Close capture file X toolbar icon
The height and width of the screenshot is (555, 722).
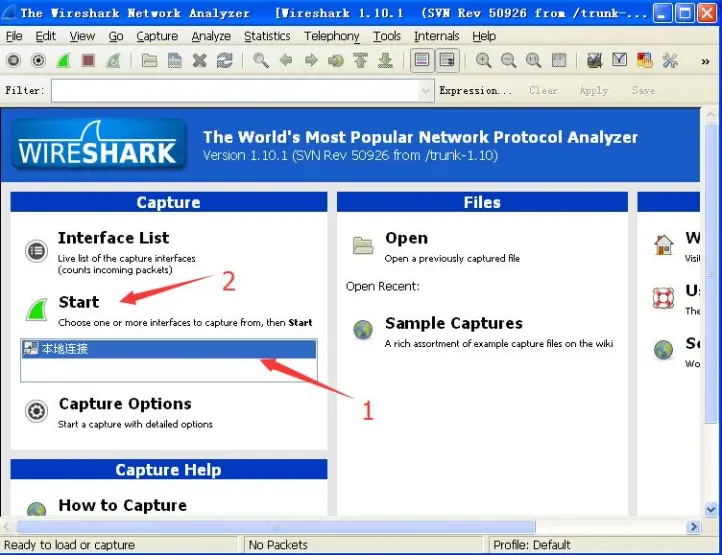click(199, 60)
